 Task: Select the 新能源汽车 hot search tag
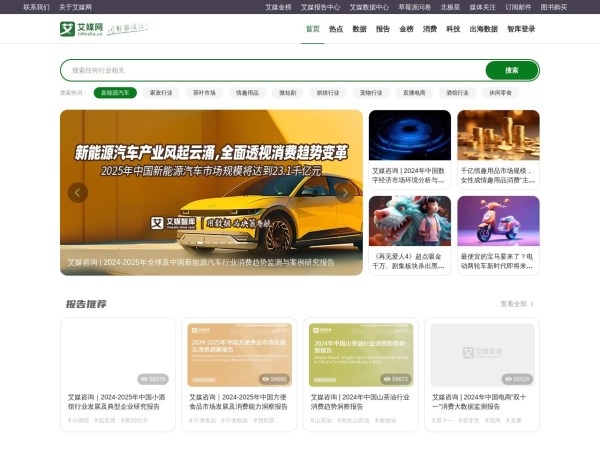(x=116, y=92)
